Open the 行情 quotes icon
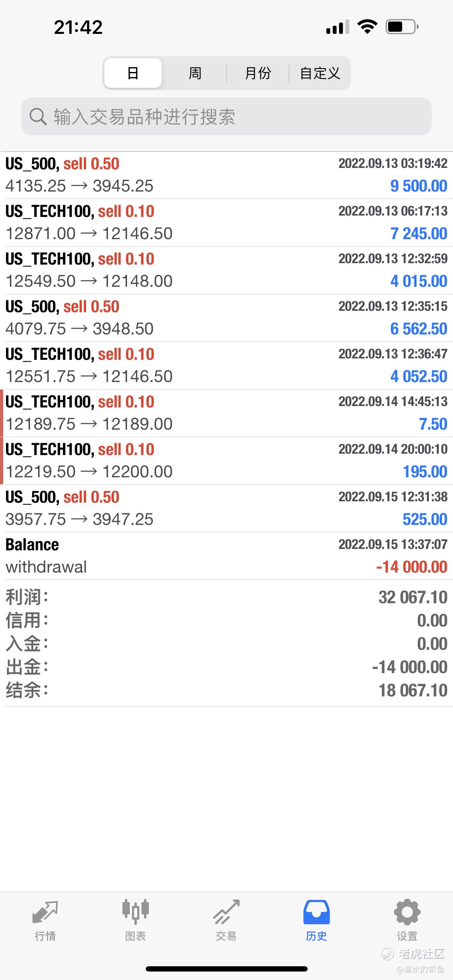 (45, 912)
